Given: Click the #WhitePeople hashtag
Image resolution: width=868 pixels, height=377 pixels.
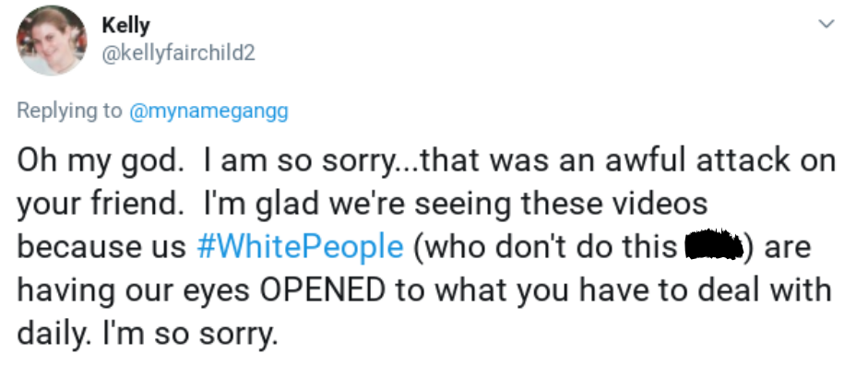Looking at the screenshot, I should pyautogui.click(x=300, y=248).
